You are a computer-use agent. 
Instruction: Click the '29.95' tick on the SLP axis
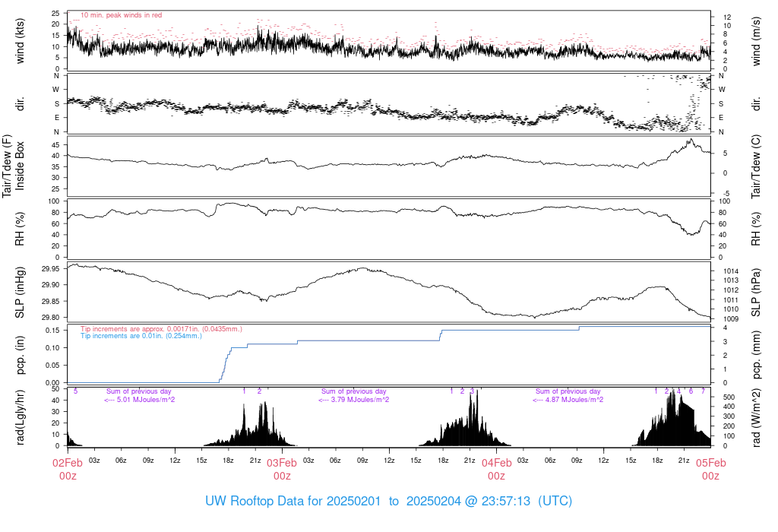pyautogui.click(x=51, y=269)
